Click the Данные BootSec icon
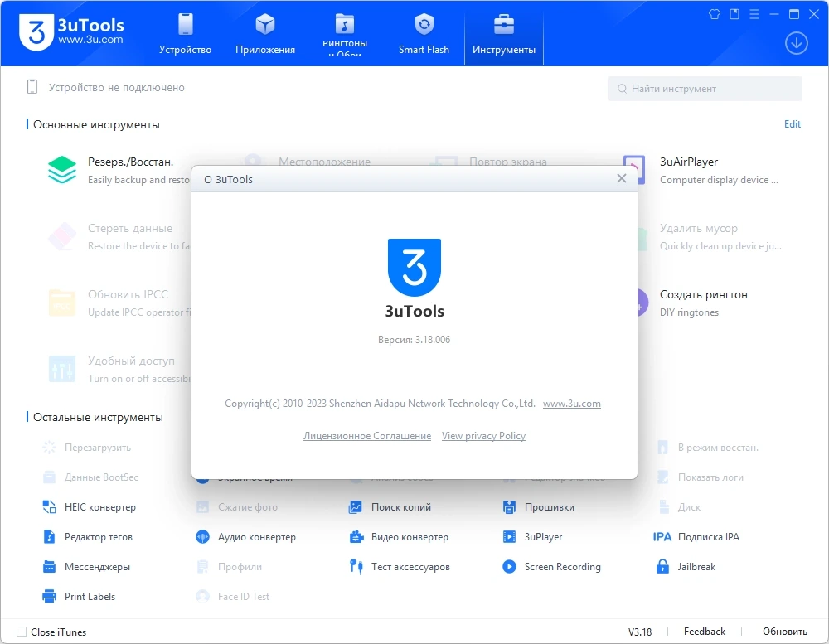 (49, 477)
